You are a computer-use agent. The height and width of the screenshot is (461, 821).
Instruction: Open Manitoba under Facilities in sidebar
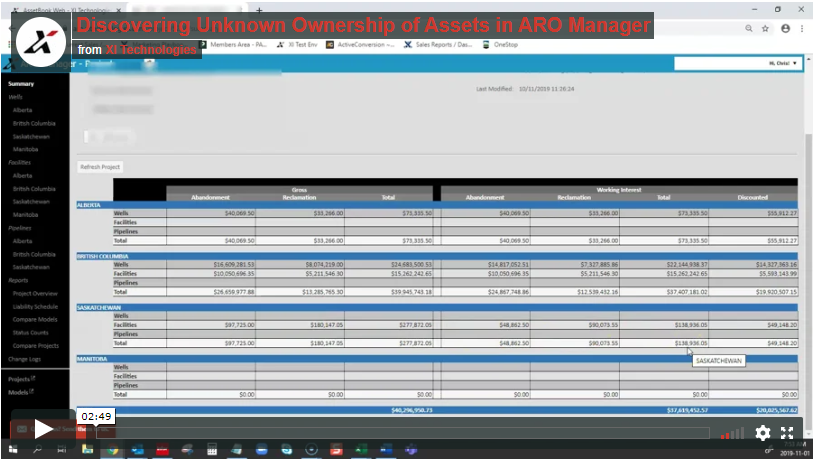coord(25,215)
